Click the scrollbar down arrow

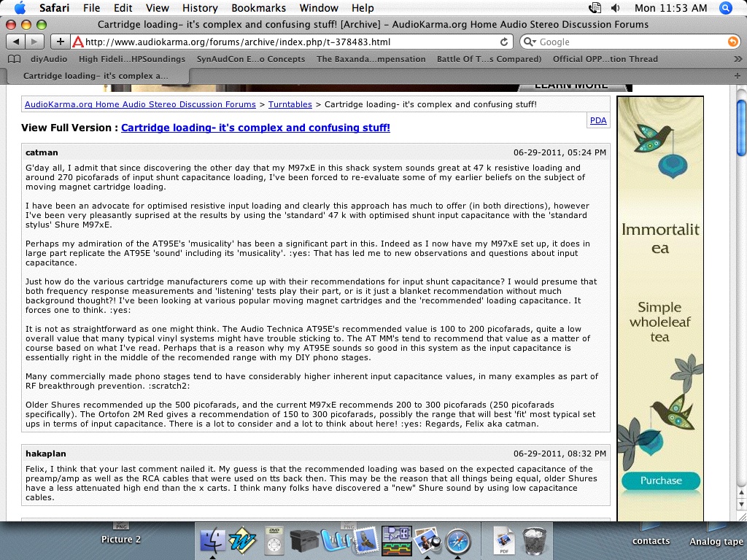[741, 504]
